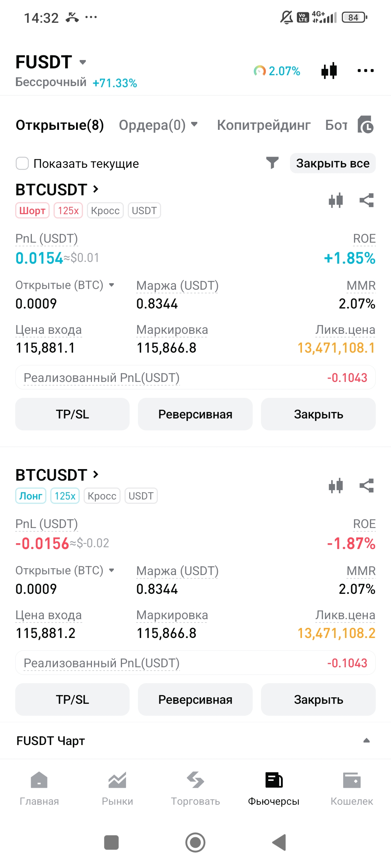Click the 2.07% margin ratio gauge
This screenshot has width=391, height=868.
point(277,71)
